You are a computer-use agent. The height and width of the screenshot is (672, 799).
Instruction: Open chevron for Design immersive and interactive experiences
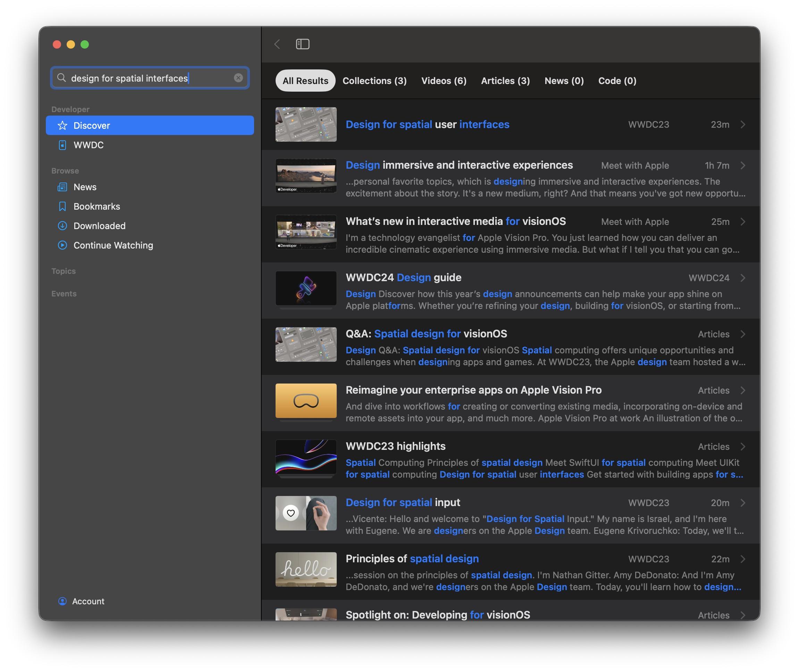tap(743, 165)
